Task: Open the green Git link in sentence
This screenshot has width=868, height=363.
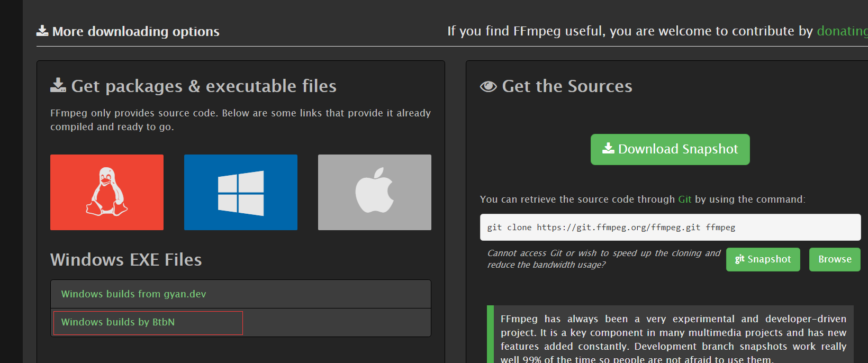Action: coord(684,199)
